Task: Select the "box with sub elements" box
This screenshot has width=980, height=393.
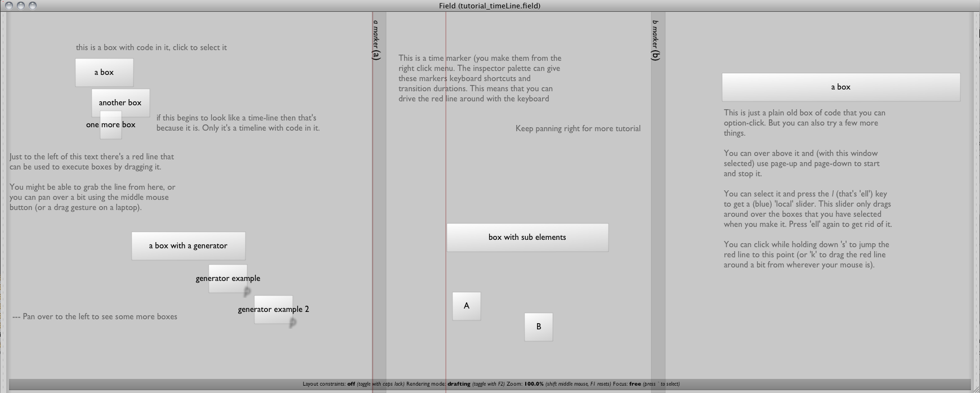Action: click(527, 237)
